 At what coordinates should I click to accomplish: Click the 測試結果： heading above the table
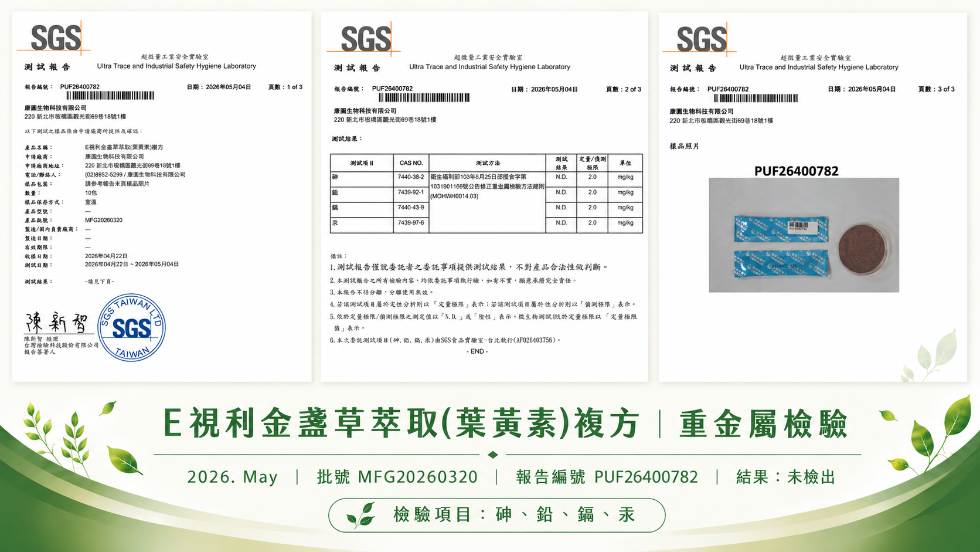click(347, 139)
